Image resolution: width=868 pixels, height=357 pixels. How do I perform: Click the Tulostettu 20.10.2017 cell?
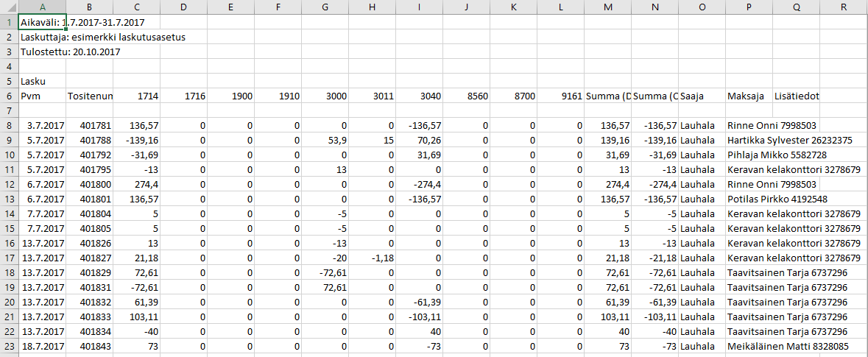pyautogui.click(x=70, y=52)
